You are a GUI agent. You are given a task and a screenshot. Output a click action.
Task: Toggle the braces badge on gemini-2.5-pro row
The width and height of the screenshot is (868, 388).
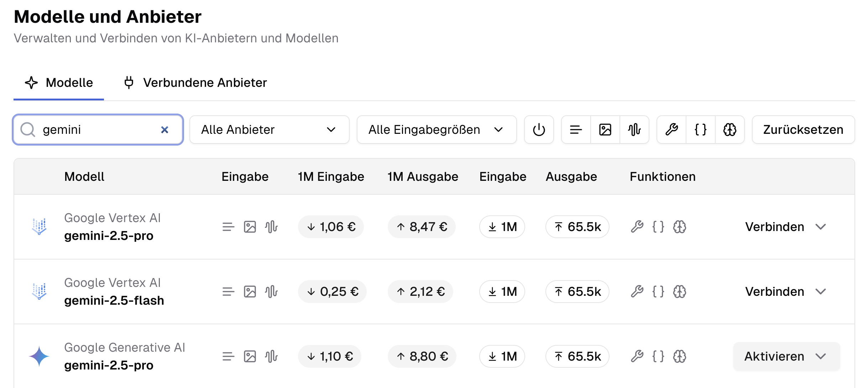tap(658, 226)
